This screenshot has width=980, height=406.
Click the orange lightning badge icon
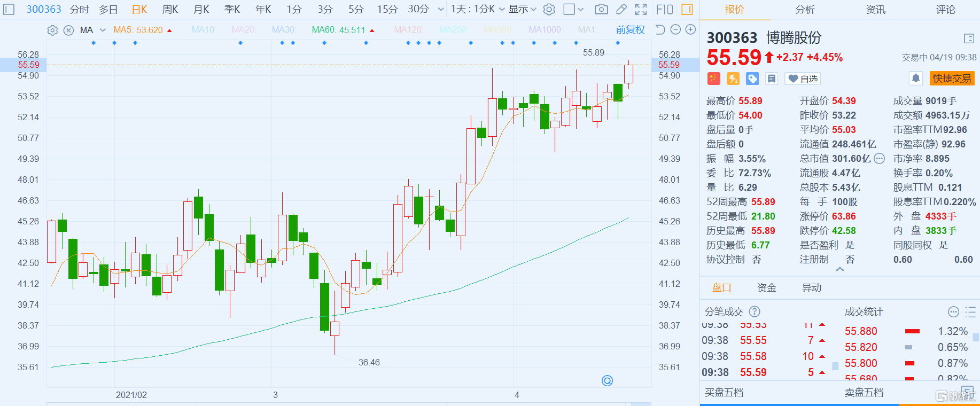pos(733,79)
